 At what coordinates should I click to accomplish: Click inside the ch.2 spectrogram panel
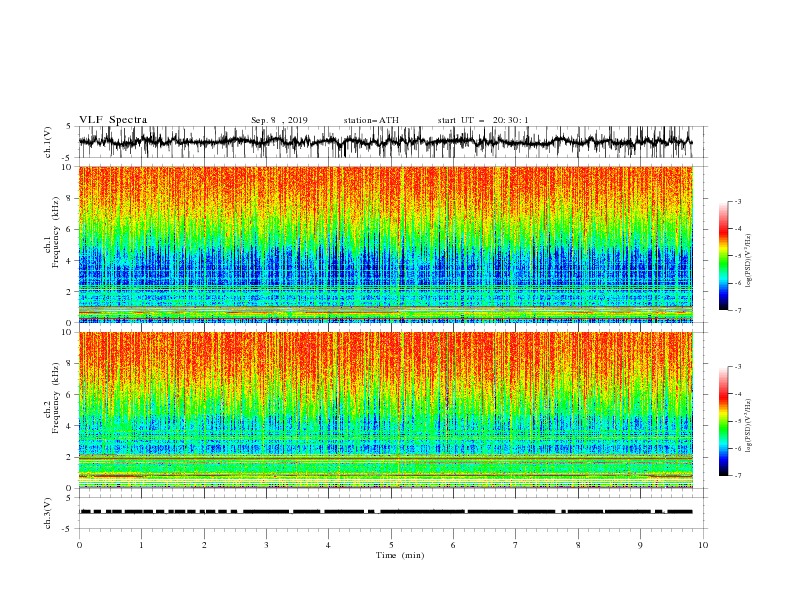385,410
